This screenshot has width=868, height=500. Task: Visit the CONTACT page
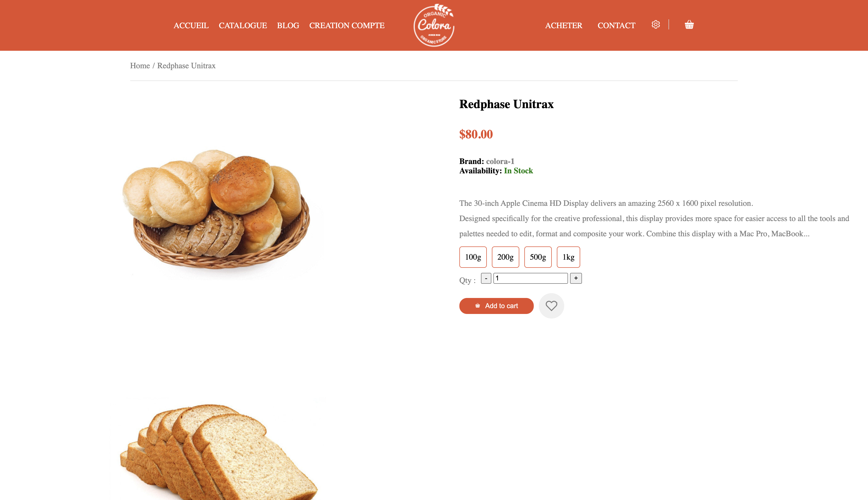(x=616, y=25)
